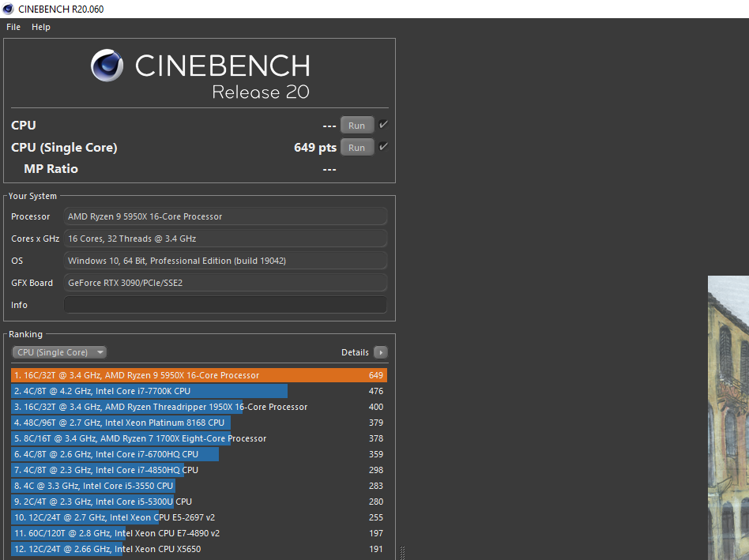Select ranking row Intel Core i7-6700HQ
749x560 pixels.
199,454
